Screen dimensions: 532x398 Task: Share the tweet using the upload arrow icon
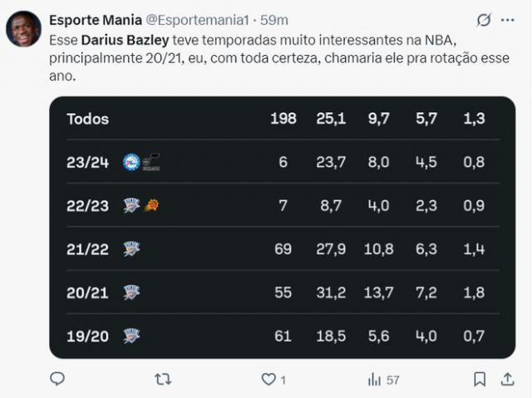507,379
